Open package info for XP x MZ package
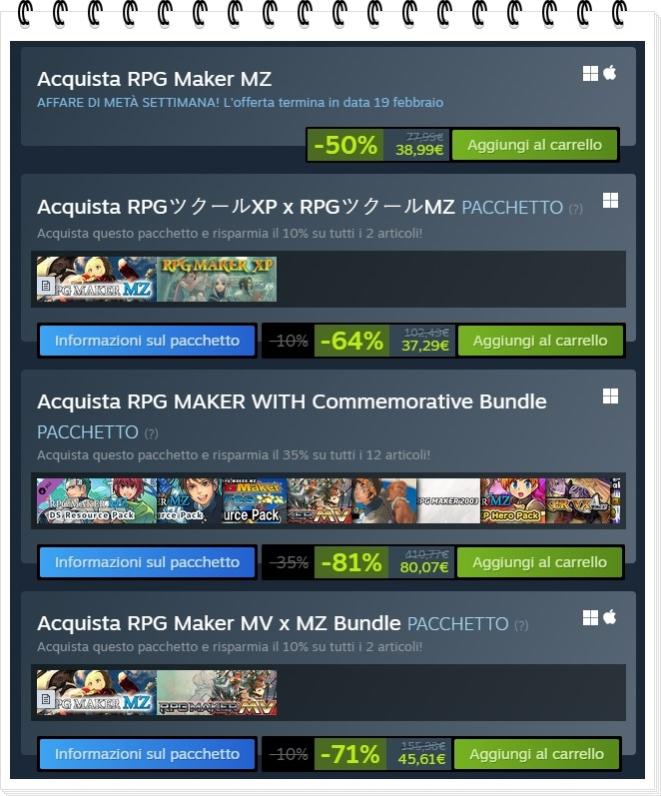The height and width of the screenshot is (796, 661). pyautogui.click(x=147, y=341)
